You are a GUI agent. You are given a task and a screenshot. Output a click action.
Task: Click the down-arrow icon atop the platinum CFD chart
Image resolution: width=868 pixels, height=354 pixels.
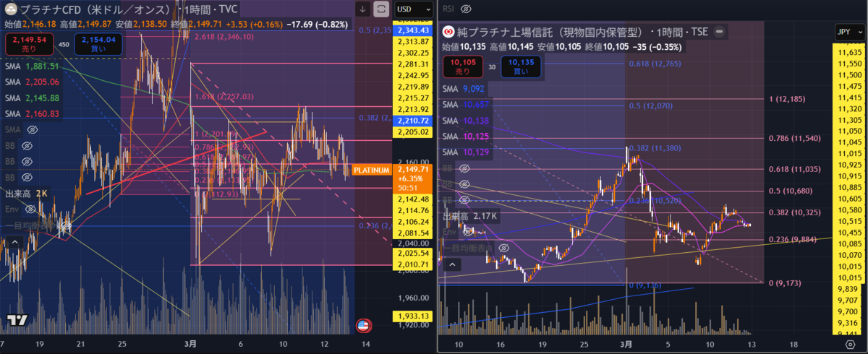[x=362, y=9]
